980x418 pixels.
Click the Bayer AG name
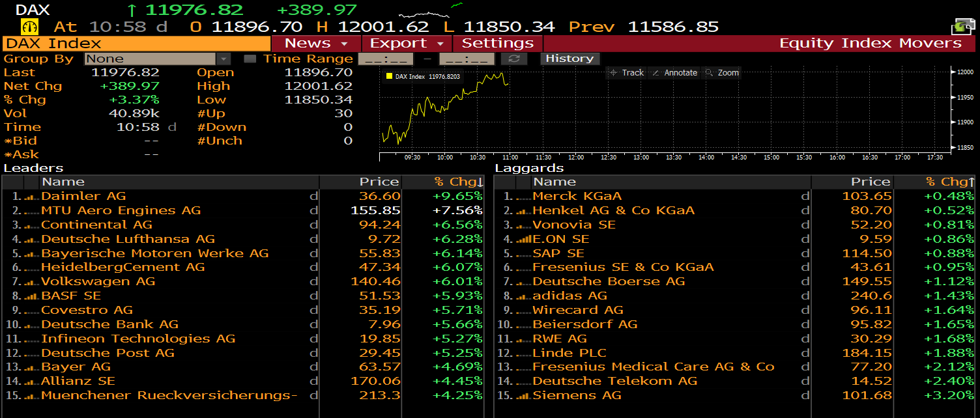(76, 367)
